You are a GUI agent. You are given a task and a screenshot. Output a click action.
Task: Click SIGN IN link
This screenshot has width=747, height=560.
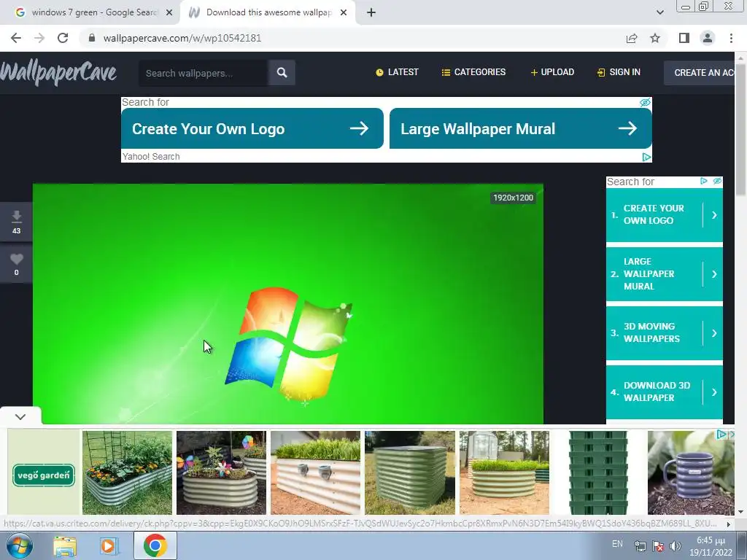click(x=619, y=72)
